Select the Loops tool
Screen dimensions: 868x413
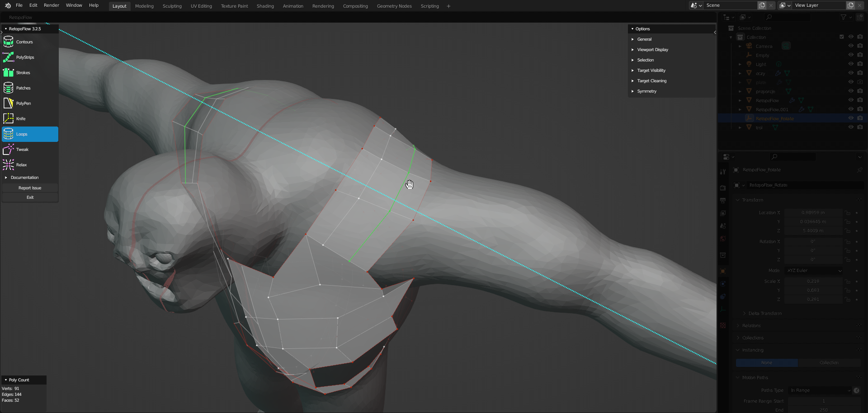click(30, 134)
